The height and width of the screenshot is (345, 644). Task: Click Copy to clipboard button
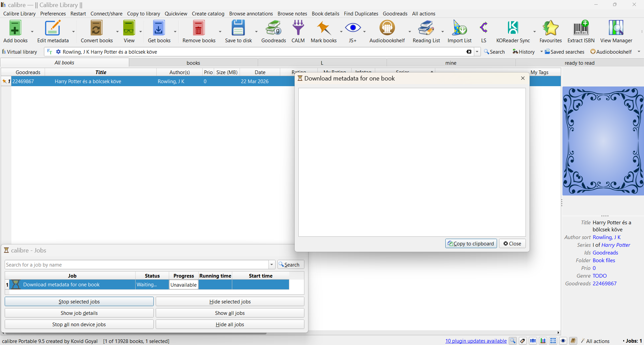pyautogui.click(x=471, y=243)
